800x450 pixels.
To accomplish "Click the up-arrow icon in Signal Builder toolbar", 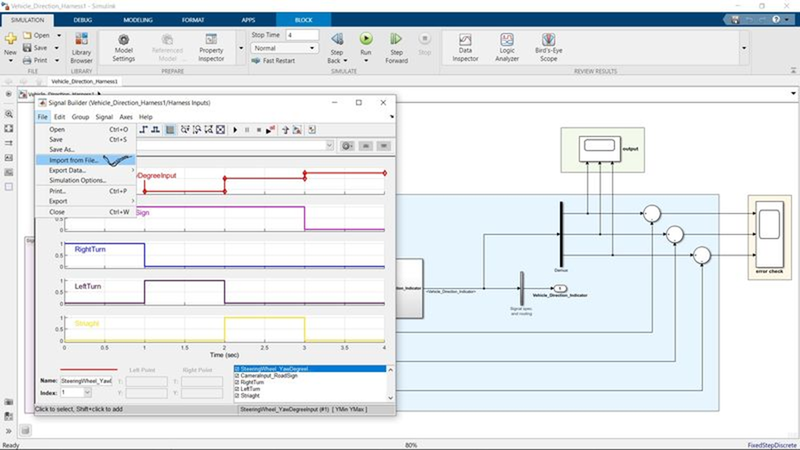I will [x=285, y=130].
